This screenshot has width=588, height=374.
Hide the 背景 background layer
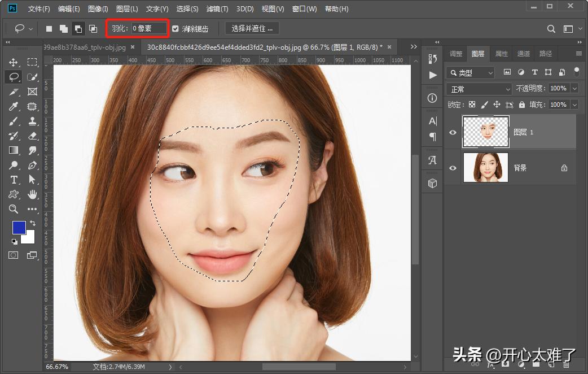(453, 167)
